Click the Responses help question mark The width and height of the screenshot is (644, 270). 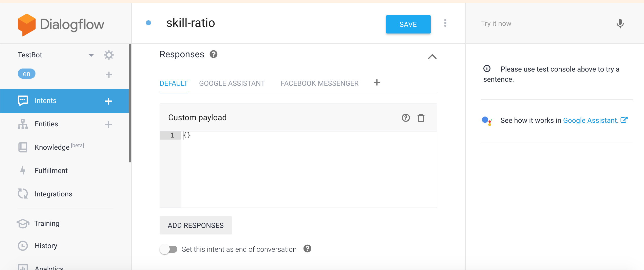(x=214, y=54)
